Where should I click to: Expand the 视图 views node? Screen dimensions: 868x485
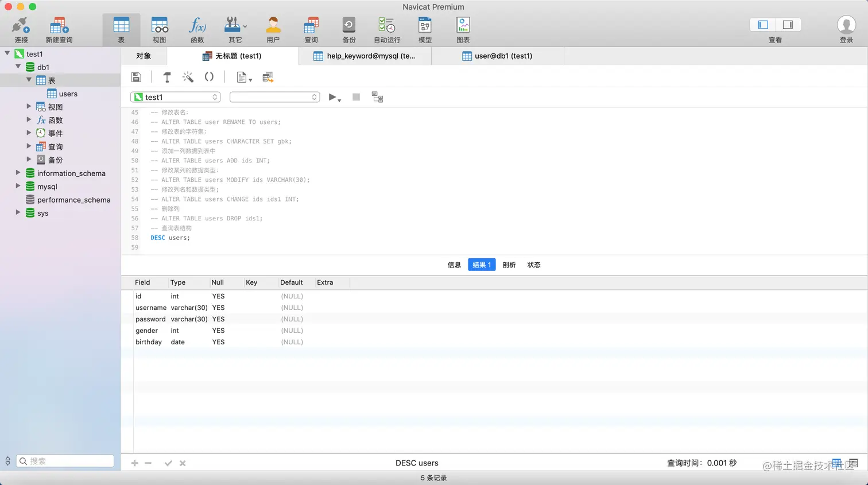(x=29, y=106)
